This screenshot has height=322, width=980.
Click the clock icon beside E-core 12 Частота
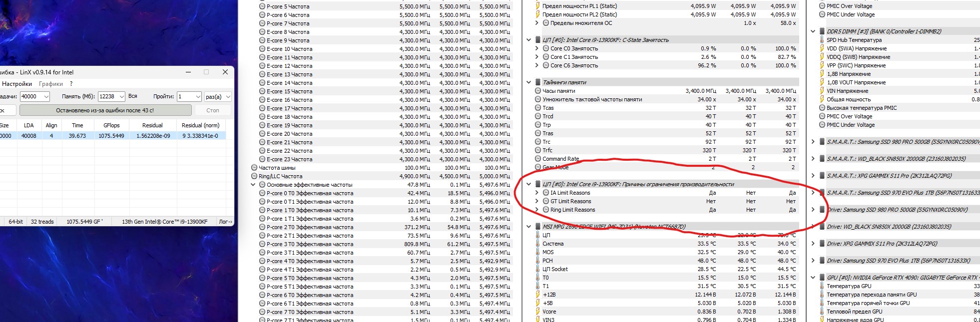click(x=262, y=66)
